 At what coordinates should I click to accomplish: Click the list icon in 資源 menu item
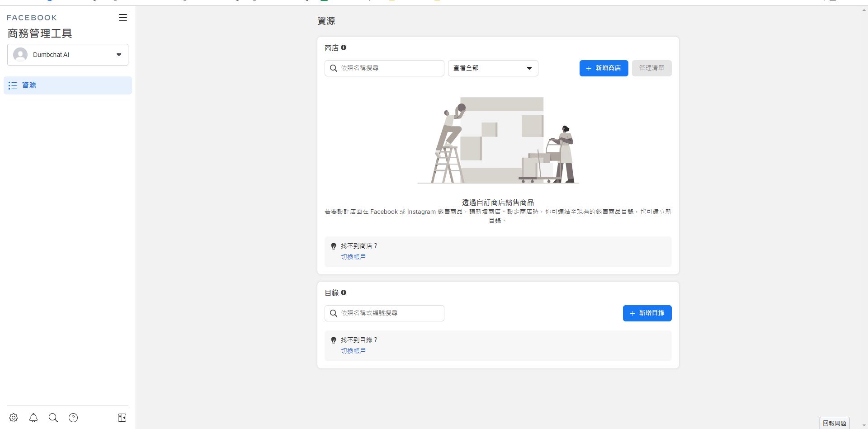point(13,85)
